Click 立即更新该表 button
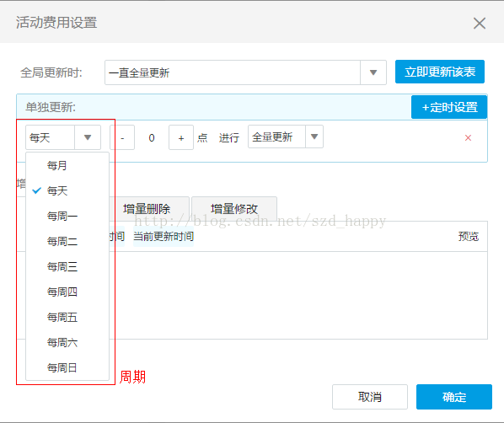504x423 pixels. (x=440, y=72)
